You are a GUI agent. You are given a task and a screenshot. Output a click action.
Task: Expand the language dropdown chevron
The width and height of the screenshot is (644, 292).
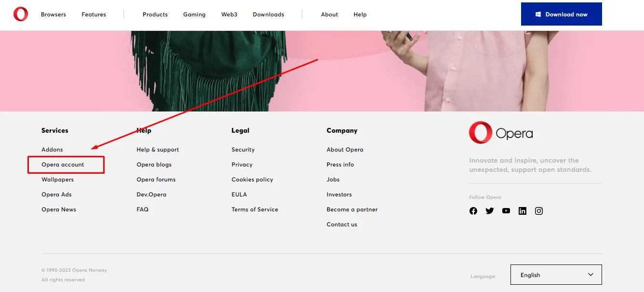click(x=590, y=275)
